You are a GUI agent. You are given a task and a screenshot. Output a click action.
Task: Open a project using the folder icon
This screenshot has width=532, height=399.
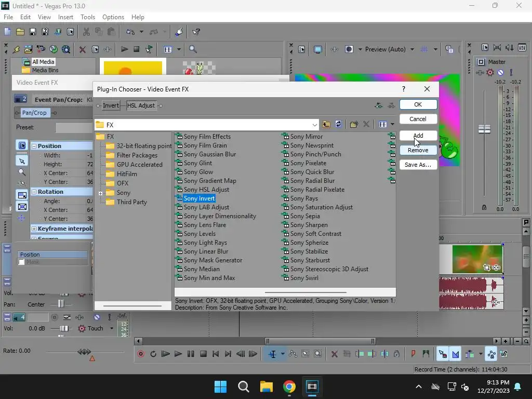pos(20,32)
